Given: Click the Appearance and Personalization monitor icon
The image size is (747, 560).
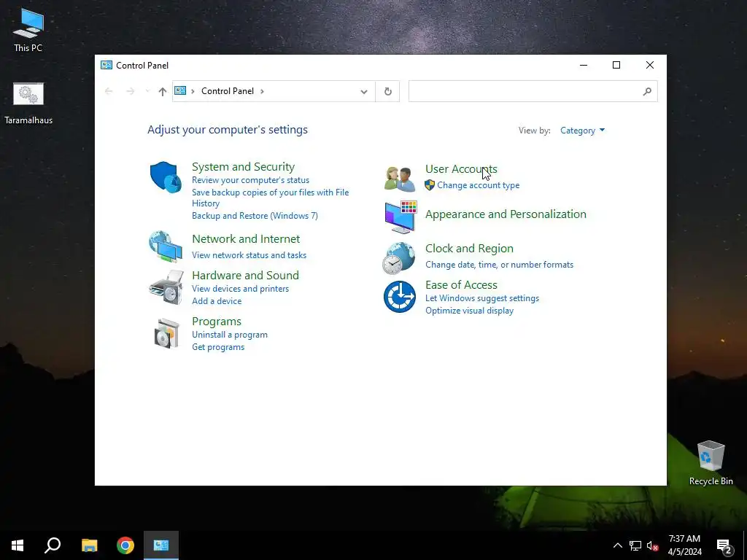Looking at the screenshot, I should pos(400,217).
